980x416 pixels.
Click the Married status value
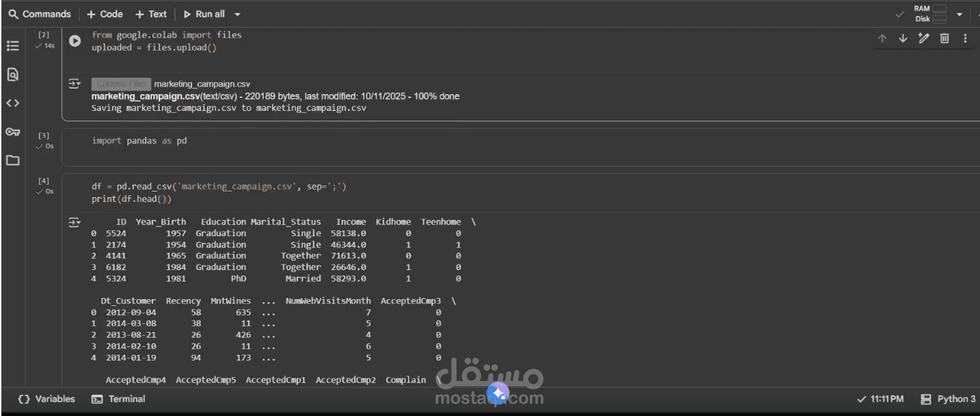click(303, 279)
